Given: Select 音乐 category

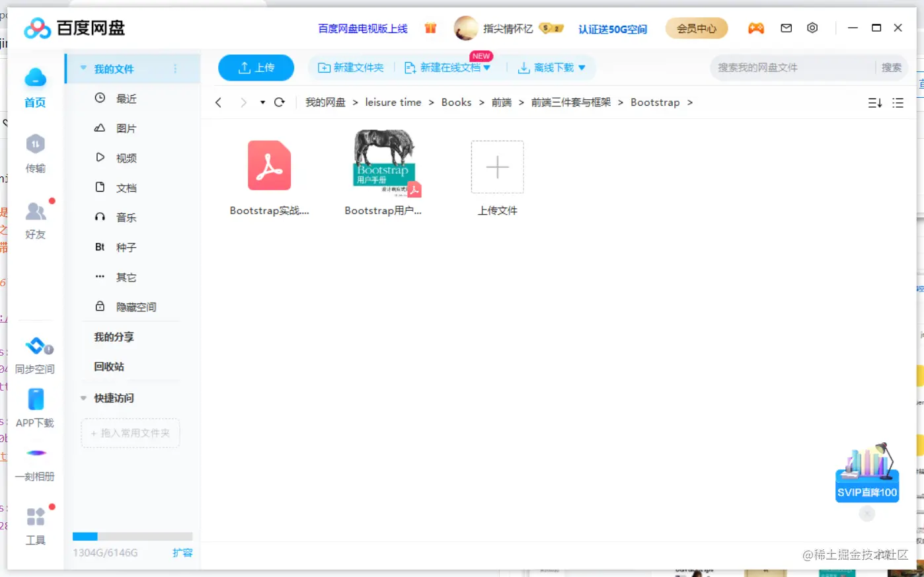Looking at the screenshot, I should (x=126, y=217).
